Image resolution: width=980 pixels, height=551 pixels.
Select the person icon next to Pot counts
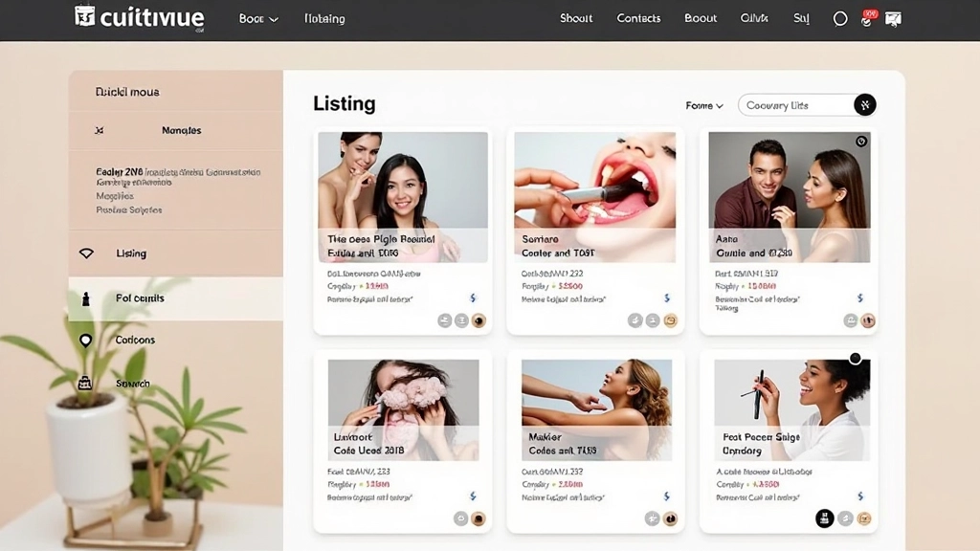(x=85, y=298)
